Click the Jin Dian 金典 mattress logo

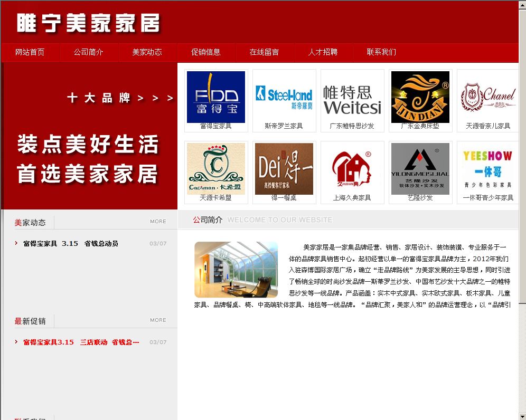coord(420,97)
